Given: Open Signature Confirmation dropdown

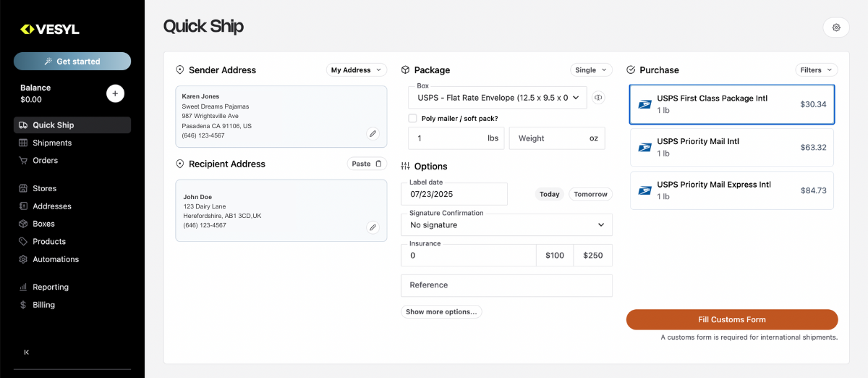Looking at the screenshot, I should 506,224.
